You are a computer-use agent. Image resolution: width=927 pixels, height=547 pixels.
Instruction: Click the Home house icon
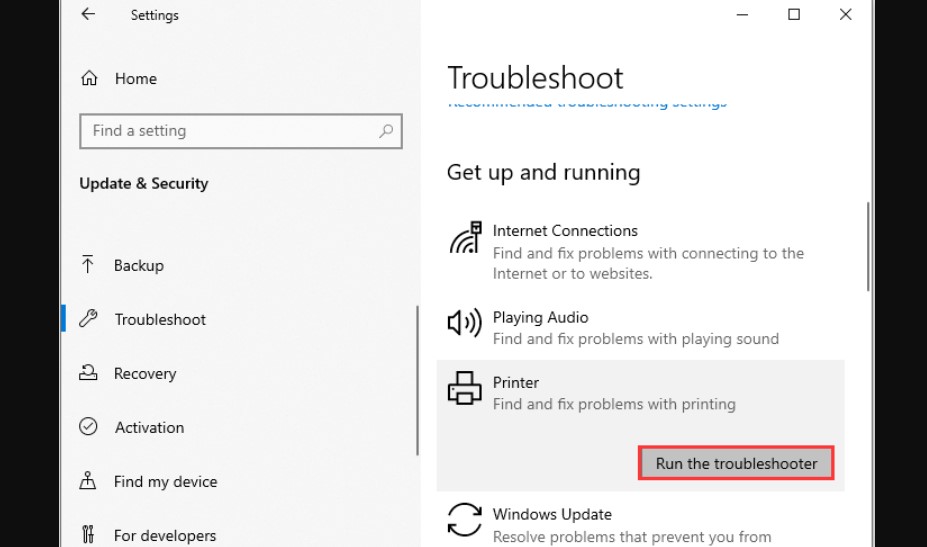[89, 78]
